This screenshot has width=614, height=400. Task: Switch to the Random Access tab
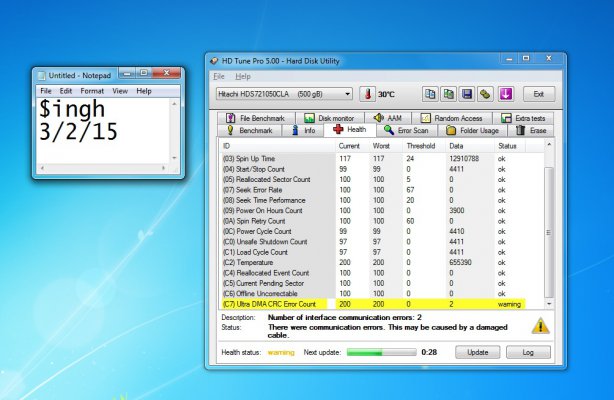451,118
